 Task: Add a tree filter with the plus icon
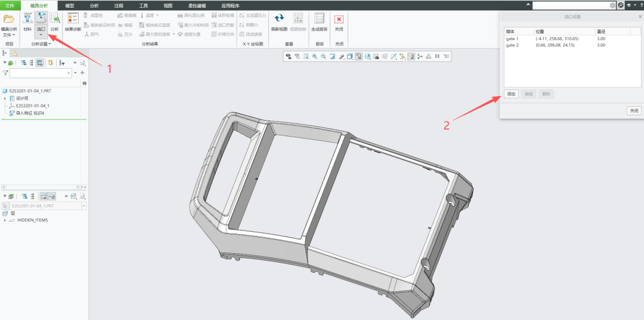(82, 73)
